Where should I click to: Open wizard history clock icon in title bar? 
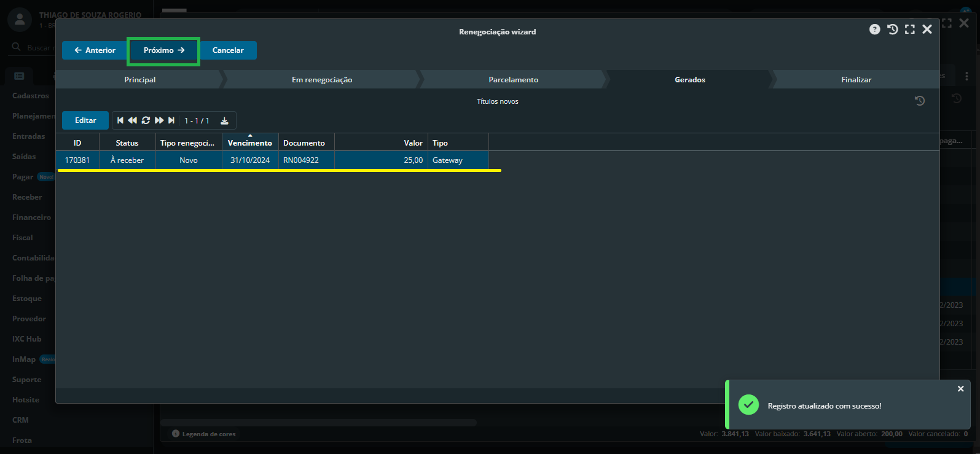coord(892,29)
